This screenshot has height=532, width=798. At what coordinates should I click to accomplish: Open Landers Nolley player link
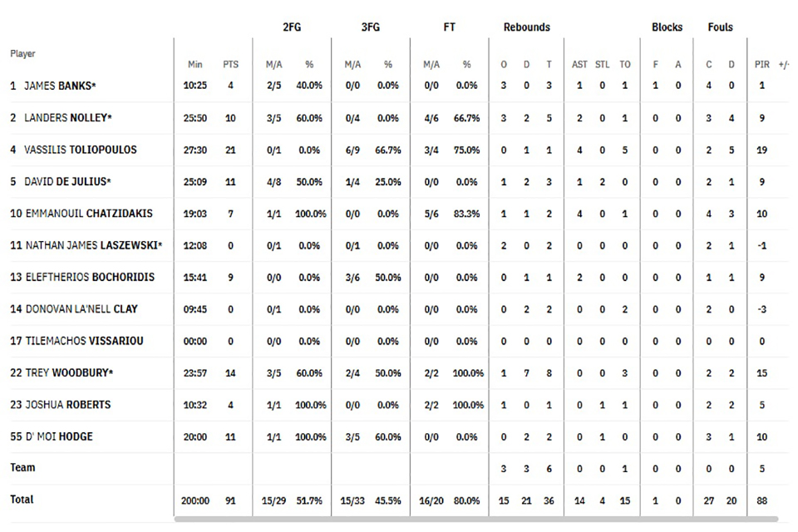point(67,117)
